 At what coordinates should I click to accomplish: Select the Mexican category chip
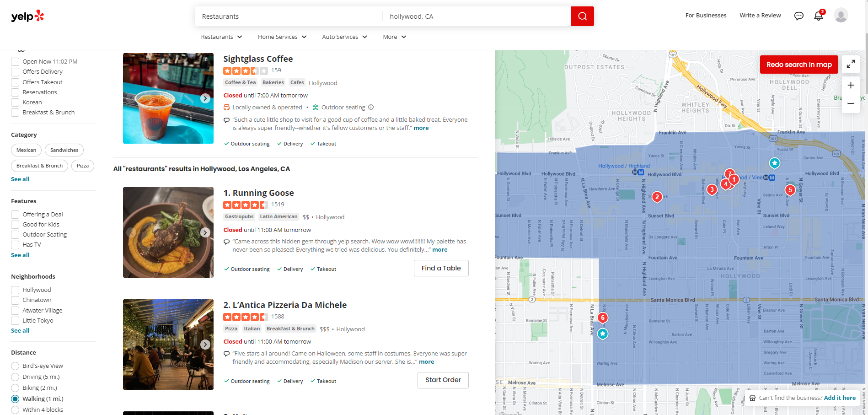pyautogui.click(x=26, y=150)
